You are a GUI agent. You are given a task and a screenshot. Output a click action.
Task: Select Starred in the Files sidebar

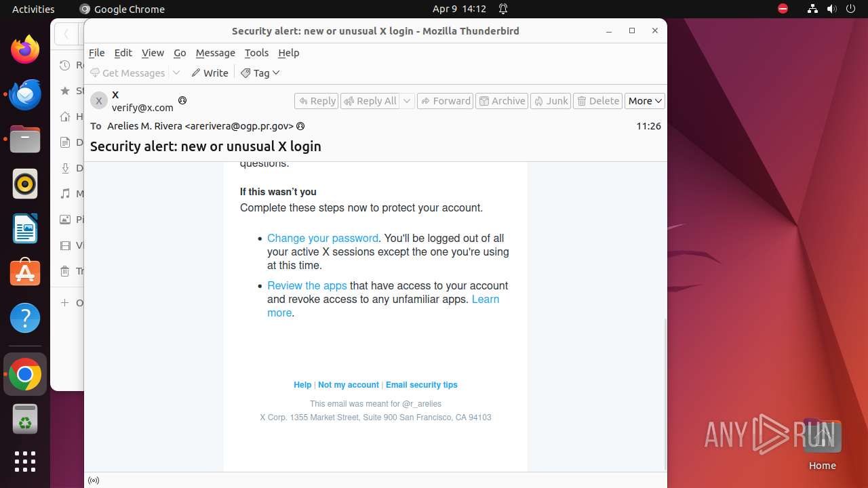click(71, 91)
